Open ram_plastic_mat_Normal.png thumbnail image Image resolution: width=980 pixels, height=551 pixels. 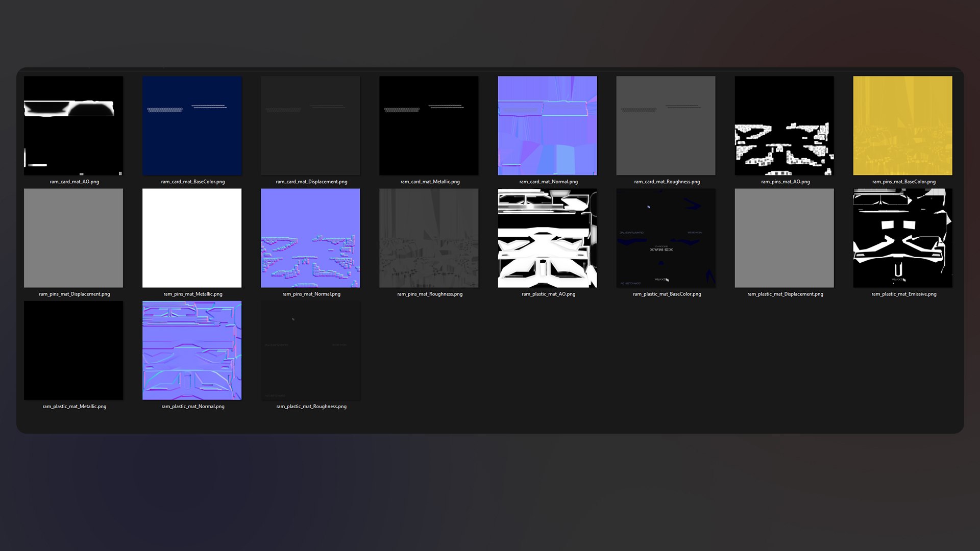pyautogui.click(x=192, y=350)
